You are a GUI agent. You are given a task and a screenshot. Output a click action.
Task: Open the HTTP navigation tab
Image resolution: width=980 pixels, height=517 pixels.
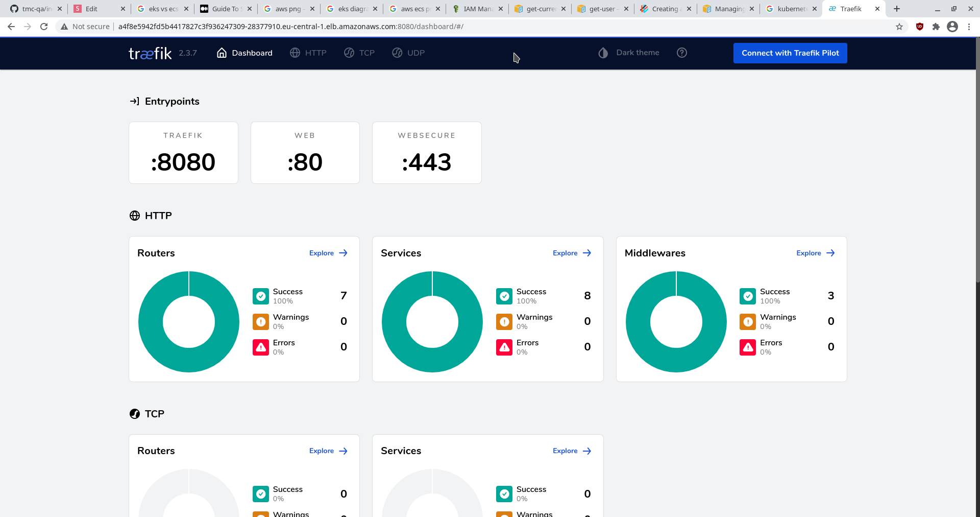click(x=308, y=53)
